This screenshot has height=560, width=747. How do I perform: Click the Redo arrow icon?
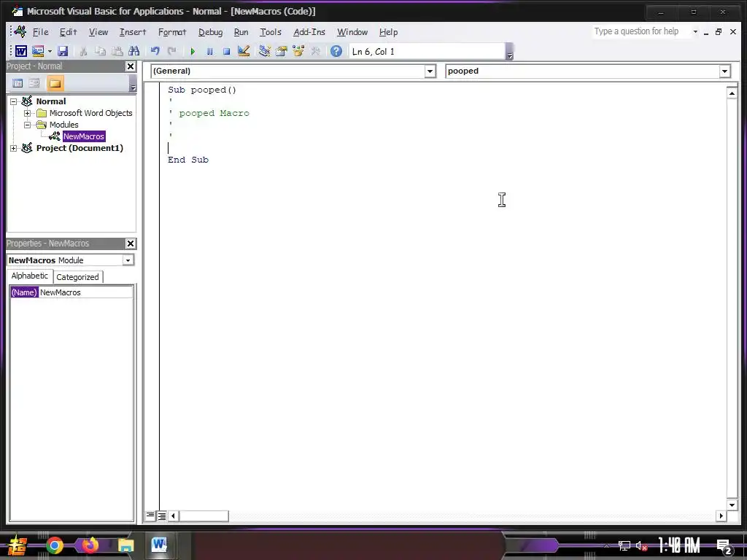pyautogui.click(x=171, y=51)
